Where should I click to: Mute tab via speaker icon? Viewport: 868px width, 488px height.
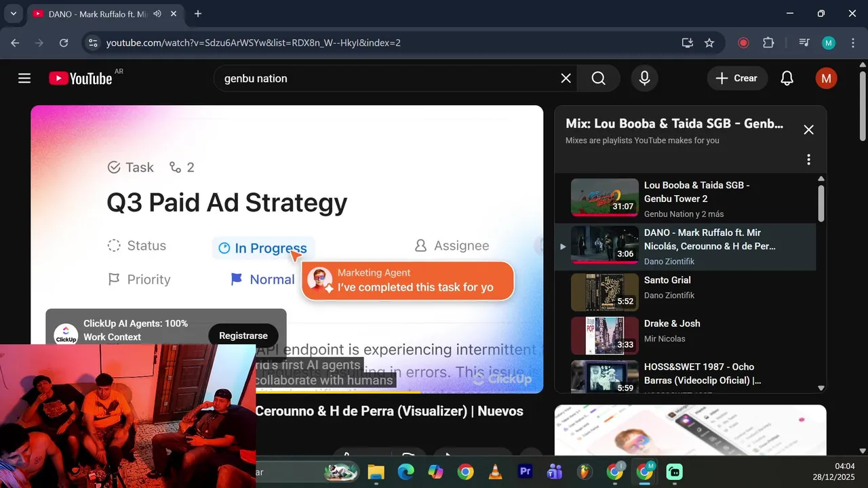157,14
